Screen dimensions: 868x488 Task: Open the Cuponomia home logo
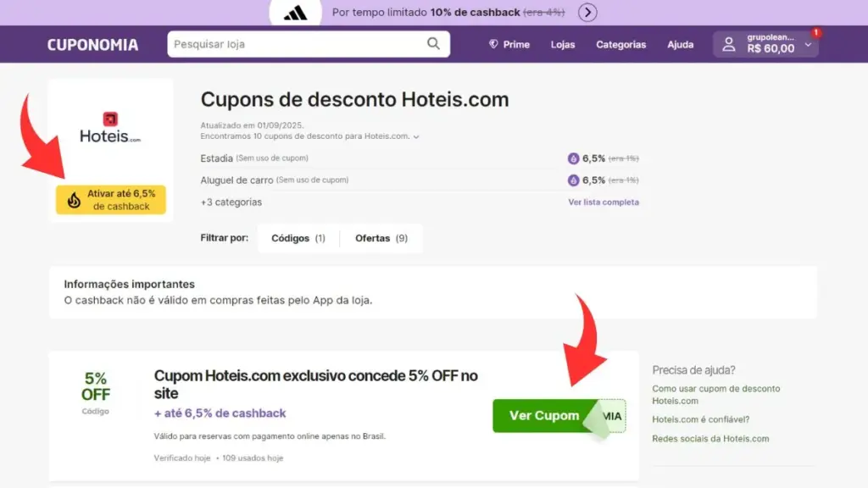[x=92, y=45]
